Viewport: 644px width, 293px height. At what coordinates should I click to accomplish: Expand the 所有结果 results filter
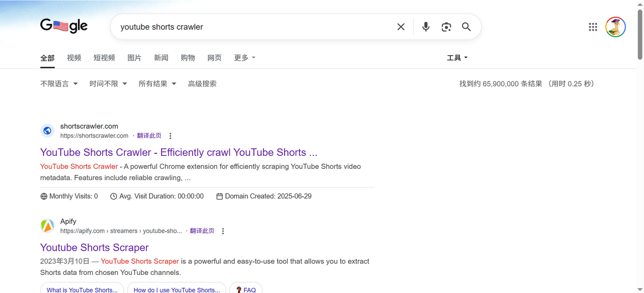(x=157, y=84)
